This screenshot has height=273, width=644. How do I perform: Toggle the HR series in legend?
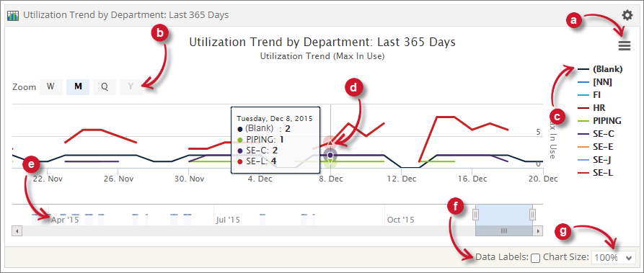(591, 108)
